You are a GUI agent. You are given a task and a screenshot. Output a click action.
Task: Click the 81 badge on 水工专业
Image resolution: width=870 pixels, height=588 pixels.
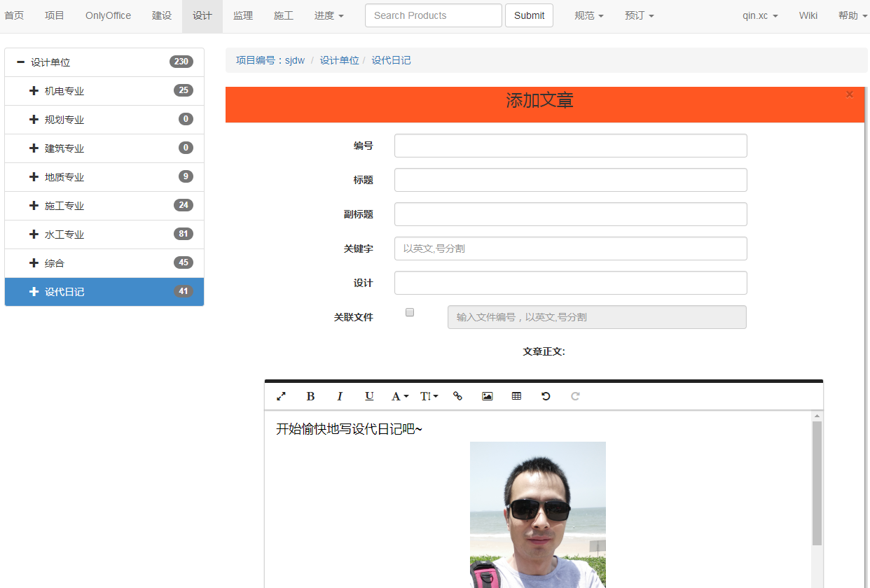tap(184, 234)
